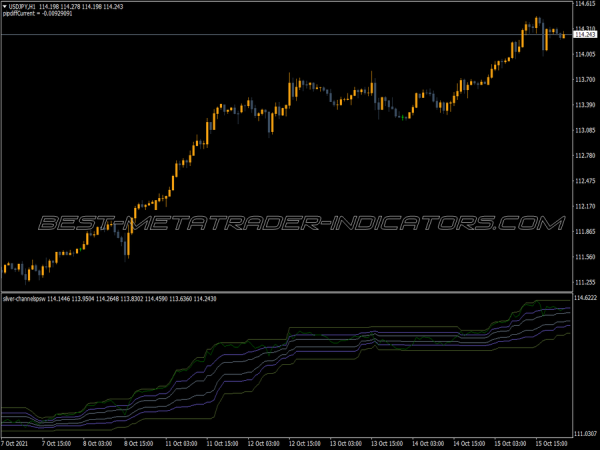Click the 111.865 price scale label
The image size is (600, 450).
585,232
